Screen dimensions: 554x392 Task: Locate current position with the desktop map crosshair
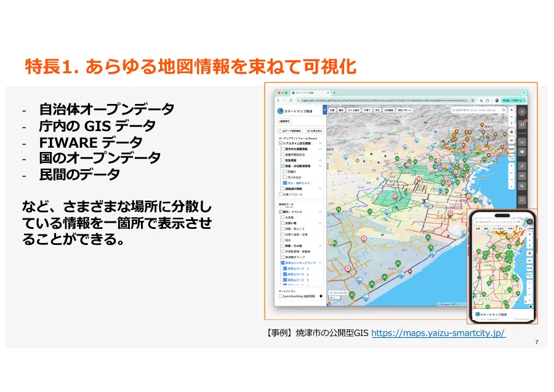(x=512, y=132)
